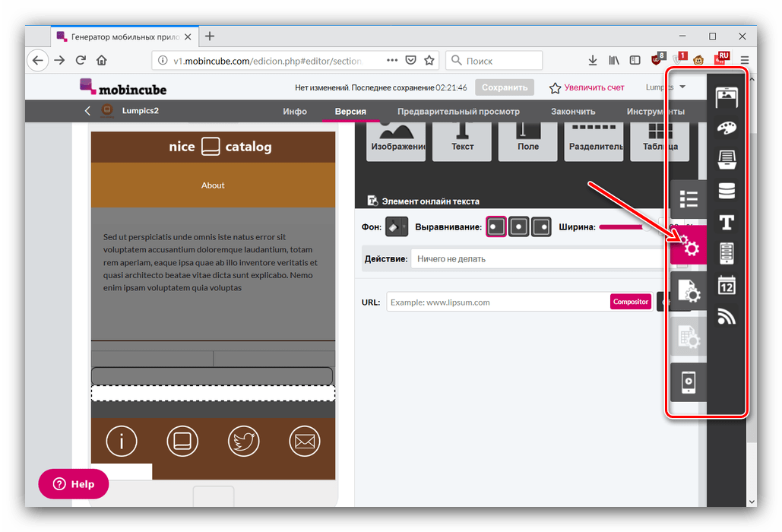Click the tray/inbox icon in sidebar
The image size is (782, 532).
(x=727, y=160)
